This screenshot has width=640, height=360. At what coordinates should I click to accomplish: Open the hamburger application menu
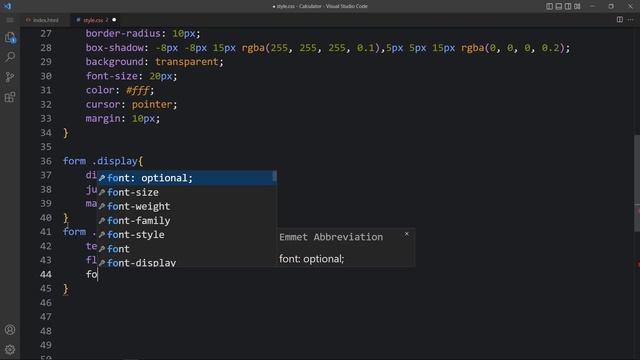10,20
